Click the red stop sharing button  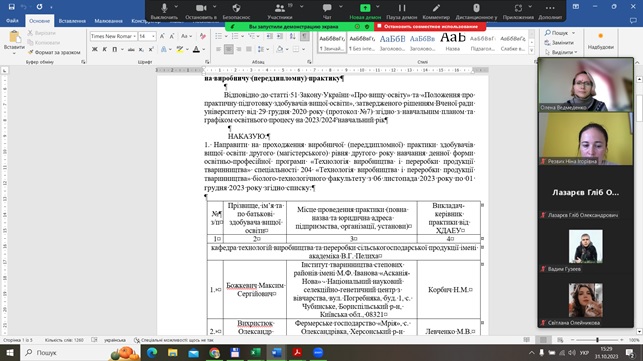pos(430,26)
